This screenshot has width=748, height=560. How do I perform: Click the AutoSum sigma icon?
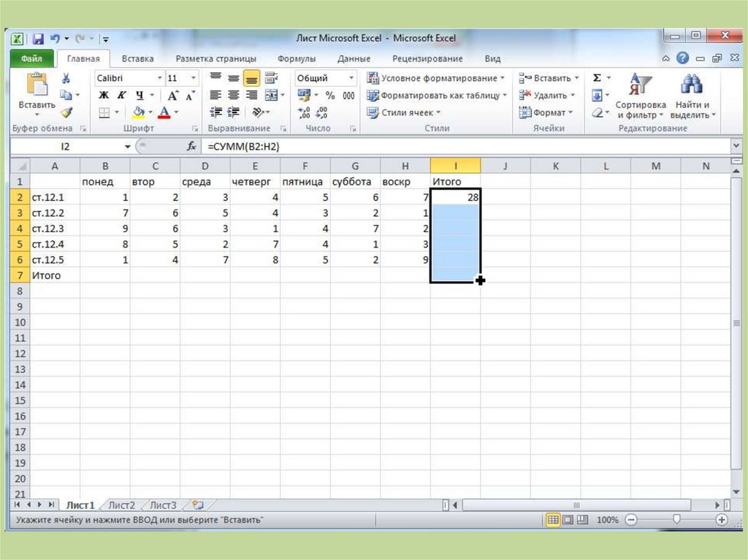[x=597, y=78]
